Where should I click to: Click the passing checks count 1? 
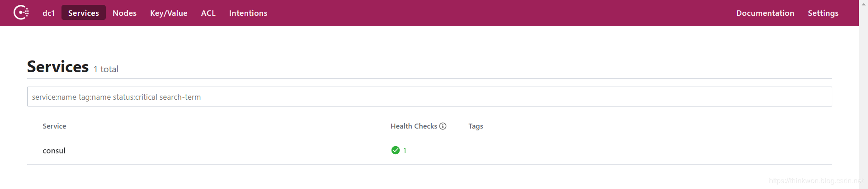pyautogui.click(x=405, y=151)
